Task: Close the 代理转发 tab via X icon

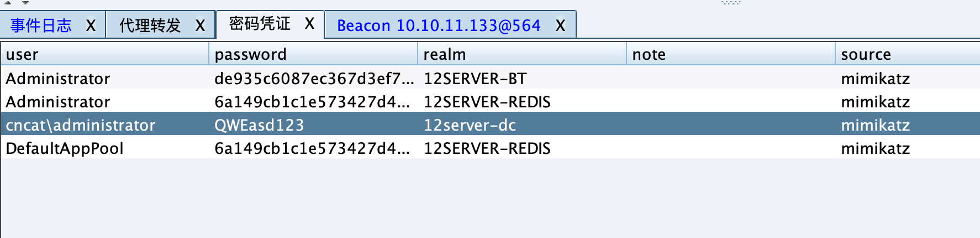Action: pos(200,25)
